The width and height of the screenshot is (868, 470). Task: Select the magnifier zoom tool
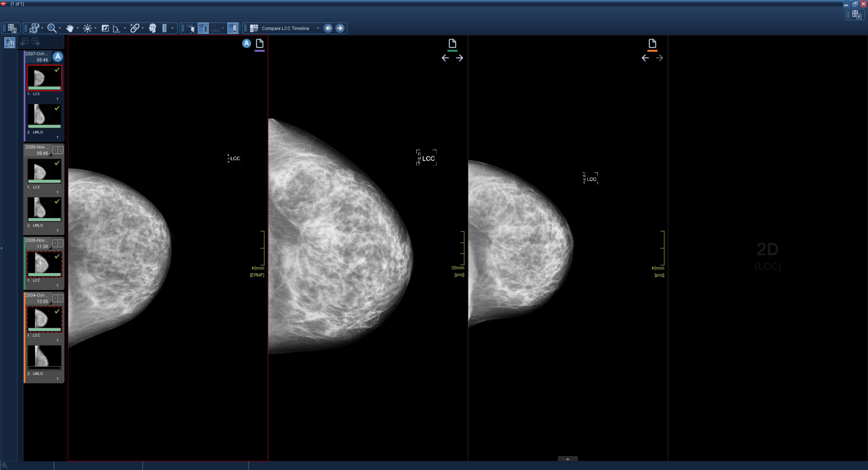coord(52,28)
